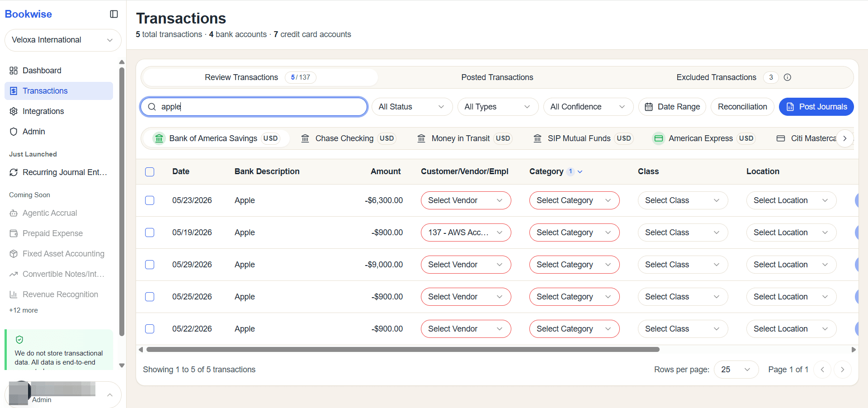
Task: Open the 137 - AWS vendor dropdown
Action: pyautogui.click(x=466, y=232)
